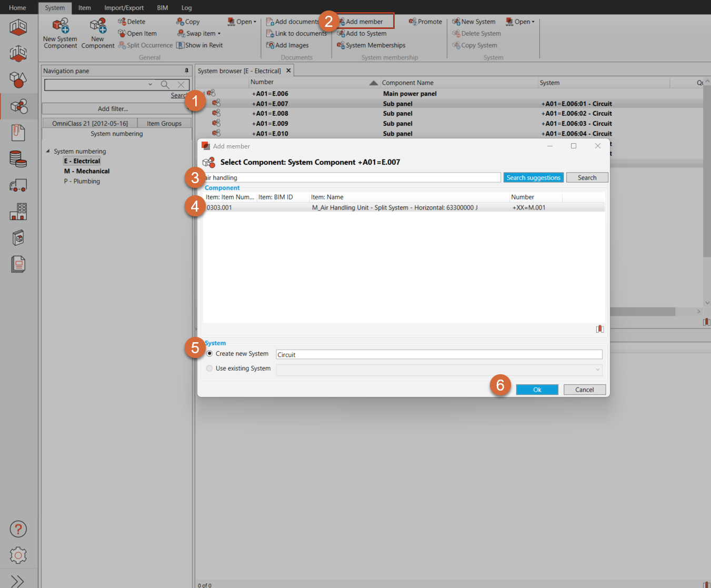This screenshot has width=711, height=588.
Task: Open the Help question-mark icon in sidebar
Action: tap(18, 529)
